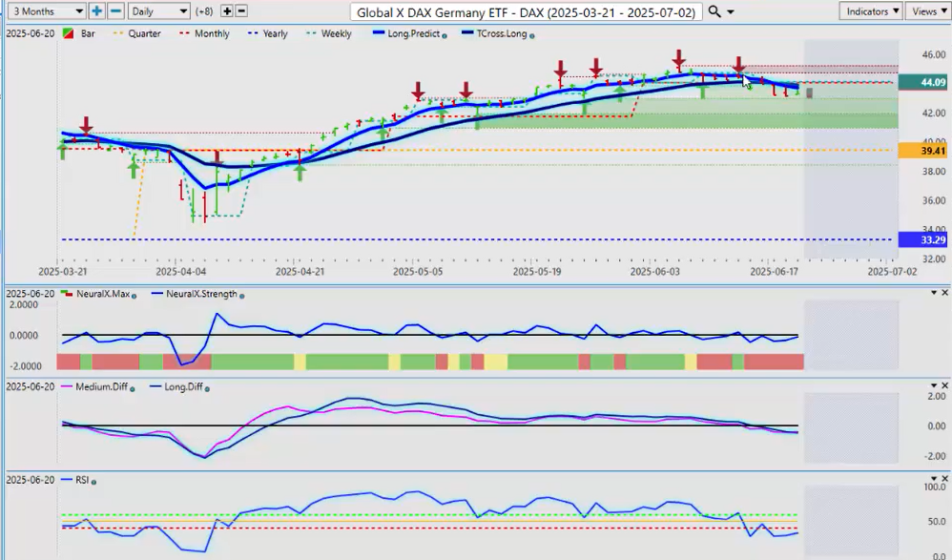Click the blue 33.29 yearly price label
Screen dimensions: 952x560
point(922,239)
